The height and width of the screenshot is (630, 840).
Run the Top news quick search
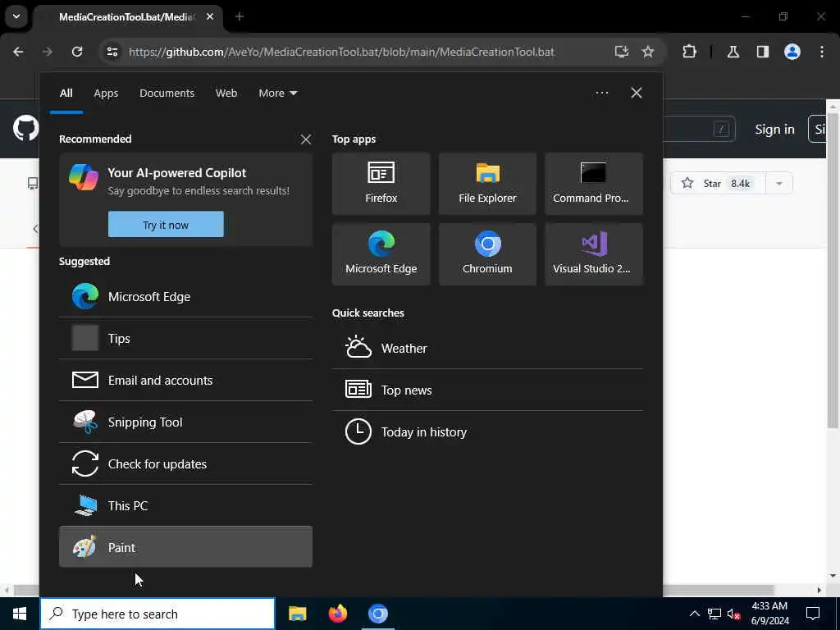point(487,390)
